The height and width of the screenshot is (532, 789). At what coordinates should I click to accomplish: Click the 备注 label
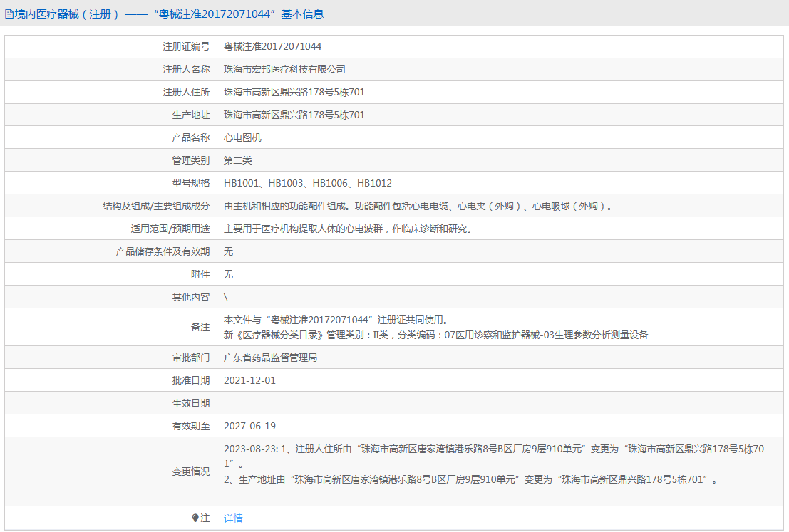coord(200,328)
